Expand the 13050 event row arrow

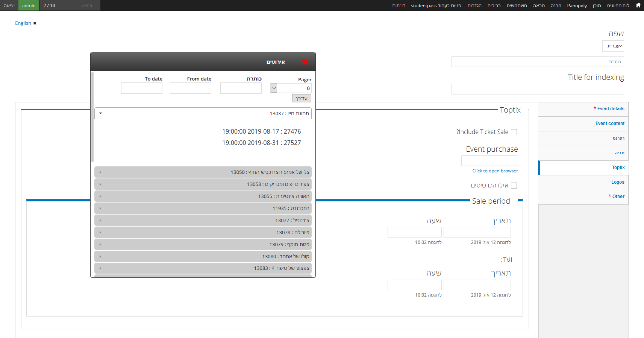[x=100, y=172]
